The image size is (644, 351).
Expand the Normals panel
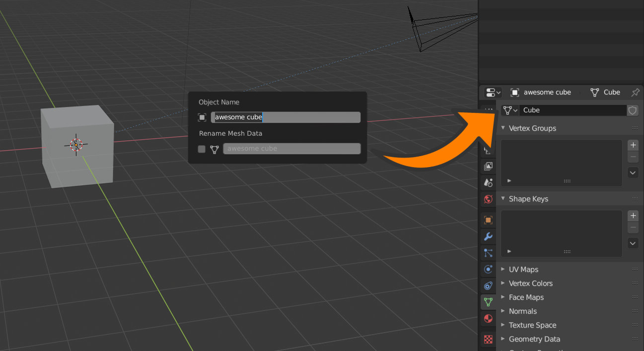point(502,311)
